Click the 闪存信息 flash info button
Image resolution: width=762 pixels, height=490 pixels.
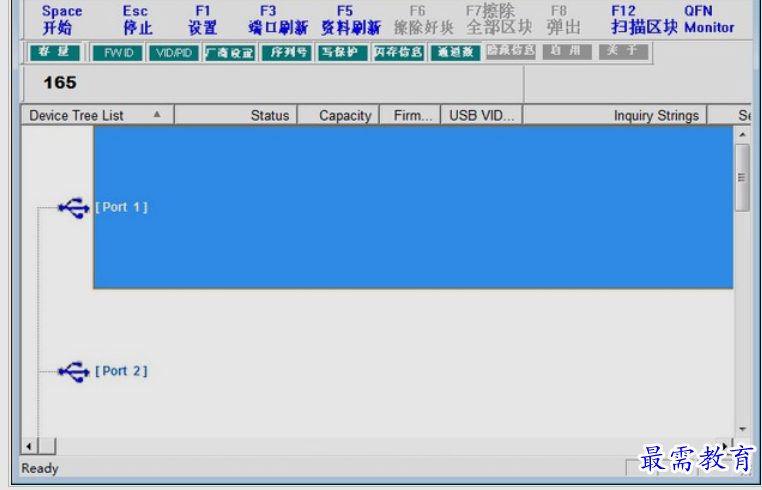[x=399, y=52]
